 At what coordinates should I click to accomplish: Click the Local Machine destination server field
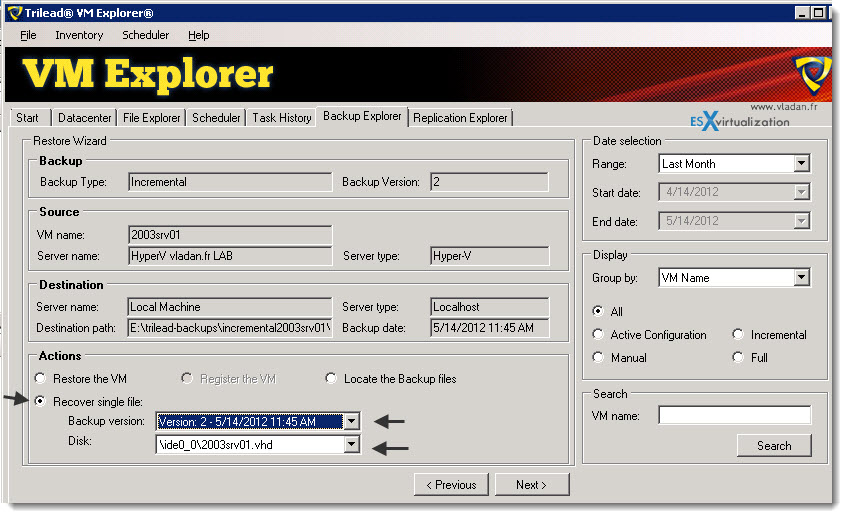pyautogui.click(x=230, y=307)
